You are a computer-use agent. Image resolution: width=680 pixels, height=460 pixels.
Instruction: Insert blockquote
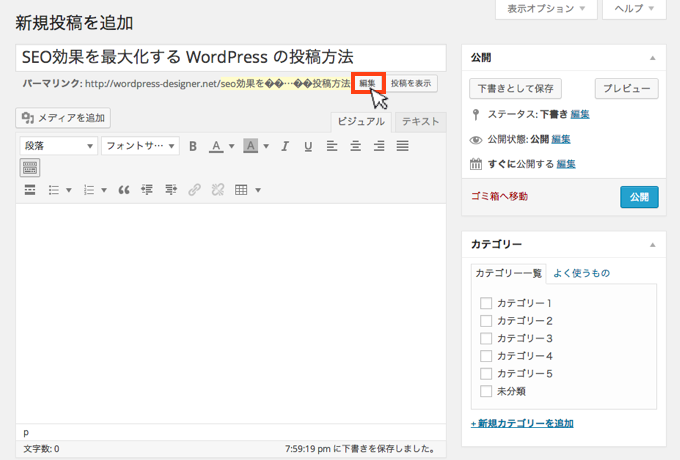click(x=124, y=190)
